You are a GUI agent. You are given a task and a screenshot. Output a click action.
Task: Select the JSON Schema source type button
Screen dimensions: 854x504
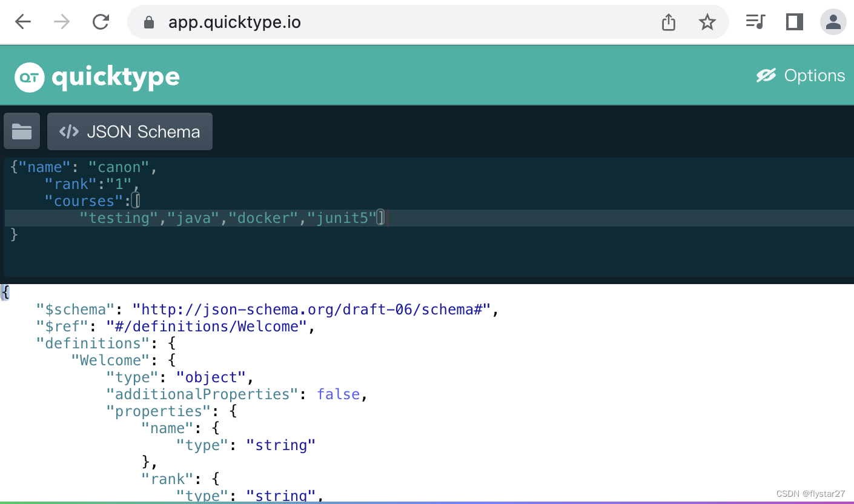[130, 131]
